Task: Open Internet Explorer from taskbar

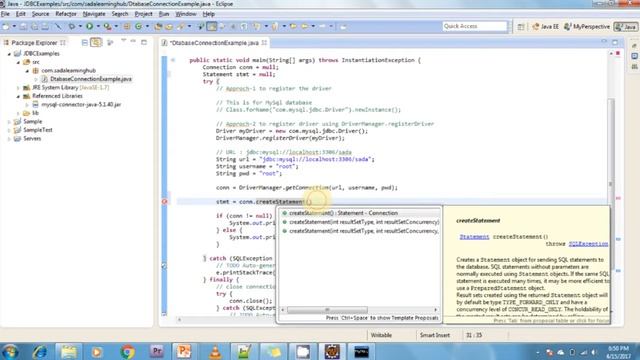Action: click(40, 352)
